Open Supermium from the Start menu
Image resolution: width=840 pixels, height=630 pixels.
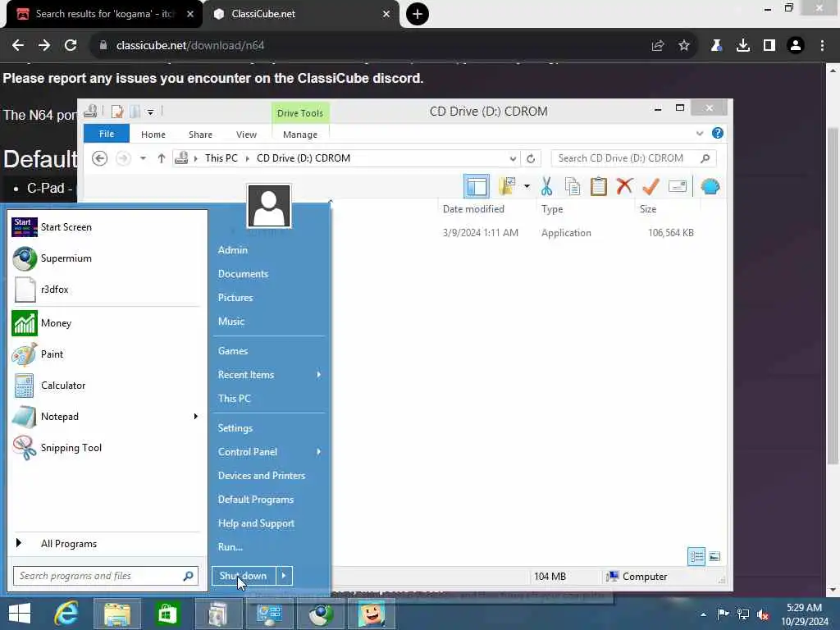[66, 258]
